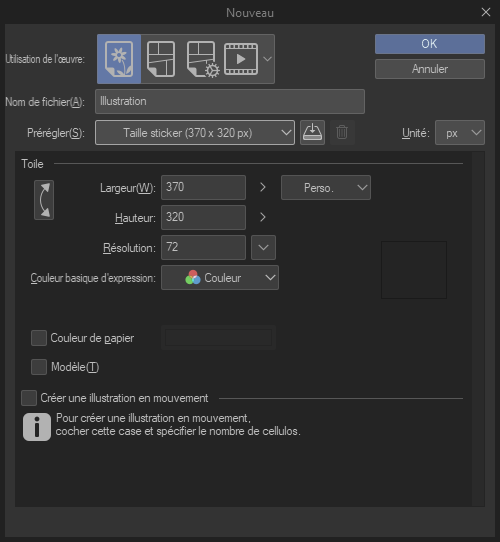The image size is (500, 542).
Task: Choose the Comic page work type icon
Action: point(161,59)
